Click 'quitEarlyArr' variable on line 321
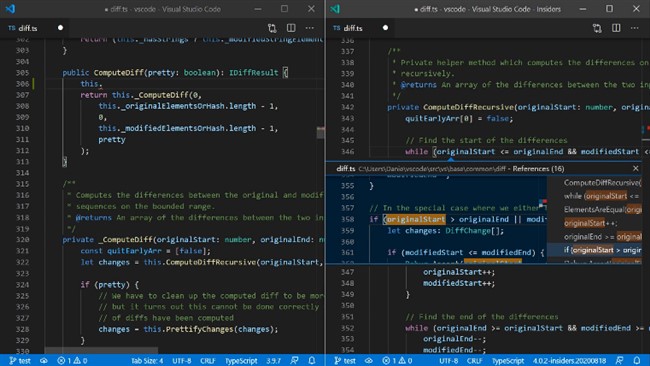Screen dimensions: 650x366 pyautogui.click(x=134, y=251)
